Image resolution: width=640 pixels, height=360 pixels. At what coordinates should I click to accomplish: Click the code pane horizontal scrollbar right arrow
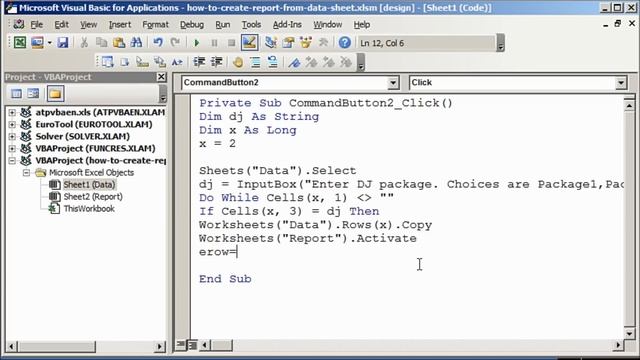click(x=618, y=345)
